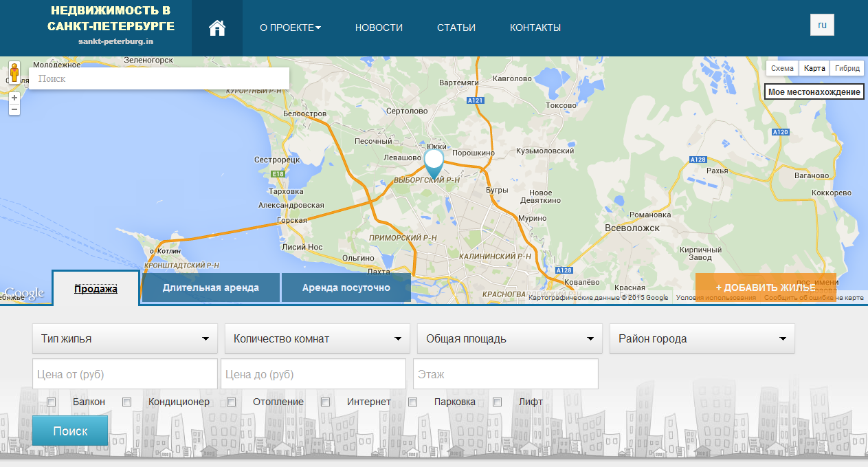Switch map to Гибрид view
The width and height of the screenshot is (868, 467).
pos(847,68)
